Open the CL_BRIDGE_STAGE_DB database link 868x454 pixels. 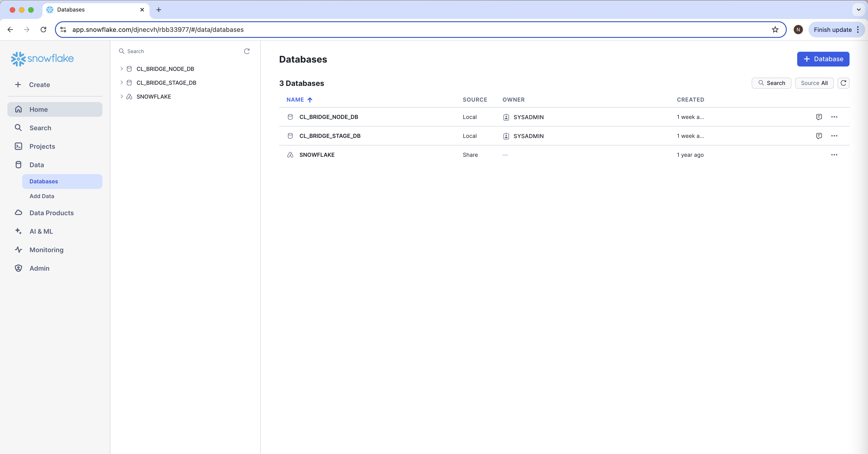pos(329,136)
